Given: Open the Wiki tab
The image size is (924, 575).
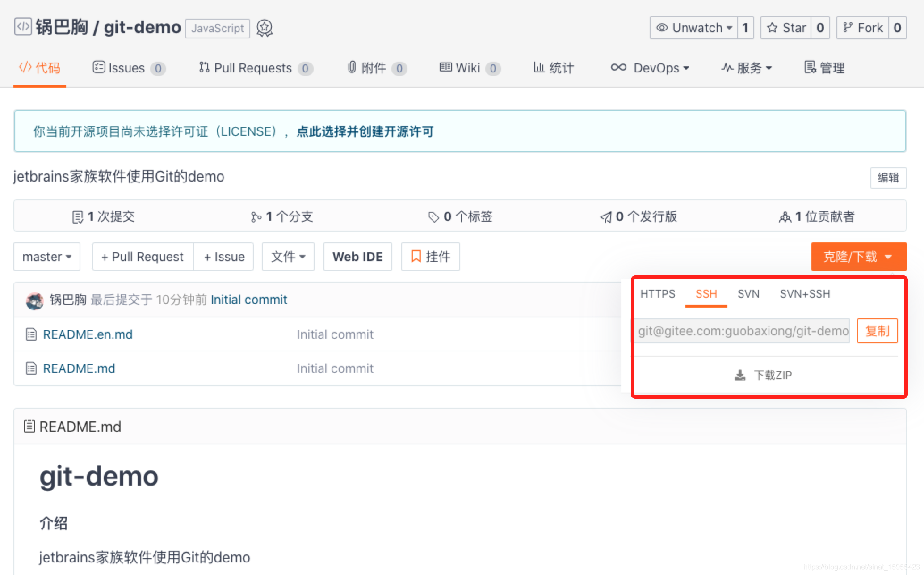Looking at the screenshot, I should click(470, 68).
